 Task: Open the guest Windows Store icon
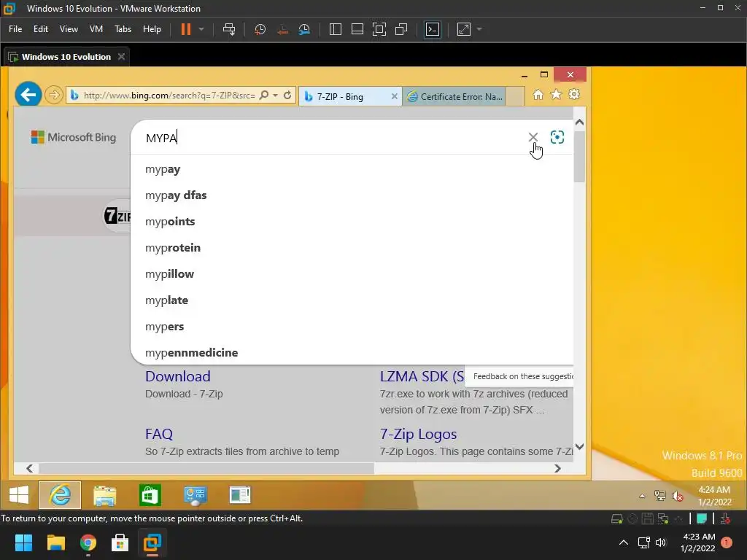pos(150,495)
